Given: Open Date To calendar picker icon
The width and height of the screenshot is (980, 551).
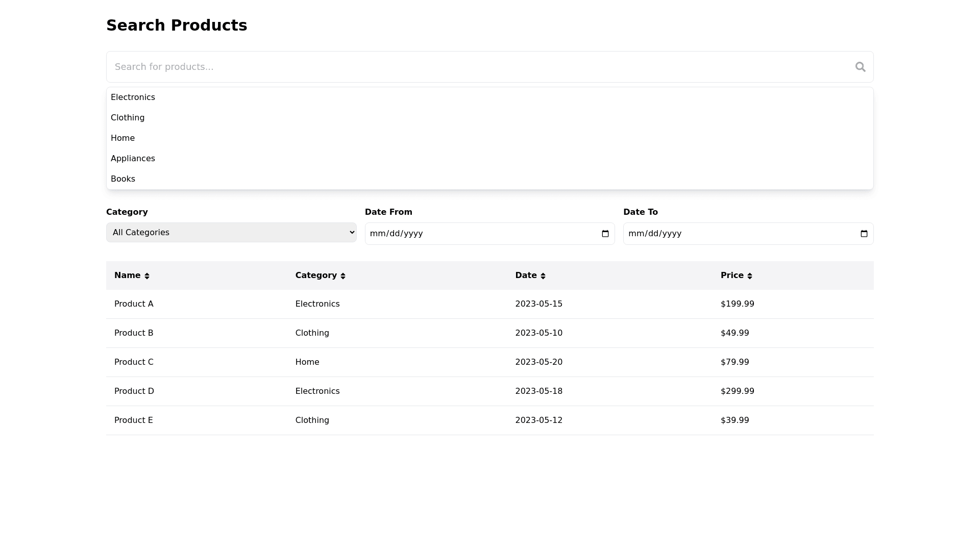Looking at the screenshot, I should 864,234.
